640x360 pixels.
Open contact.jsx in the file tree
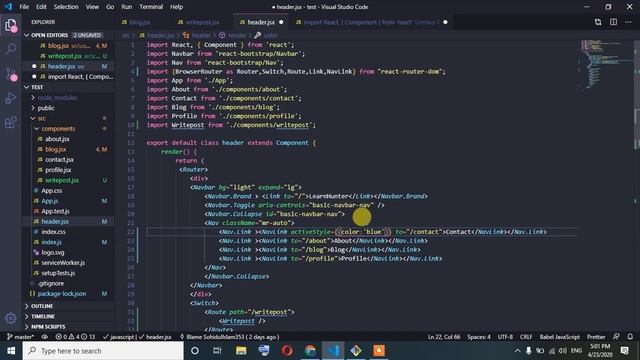click(x=59, y=160)
